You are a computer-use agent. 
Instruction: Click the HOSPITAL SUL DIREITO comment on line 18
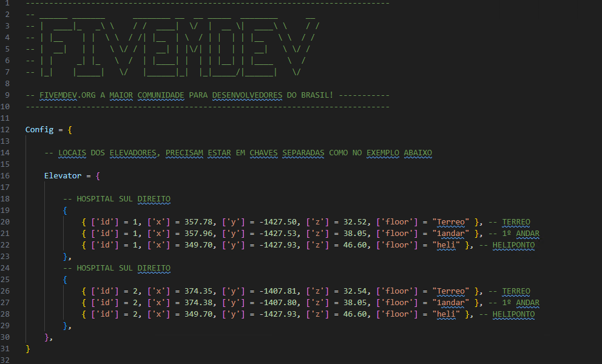point(117,199)
